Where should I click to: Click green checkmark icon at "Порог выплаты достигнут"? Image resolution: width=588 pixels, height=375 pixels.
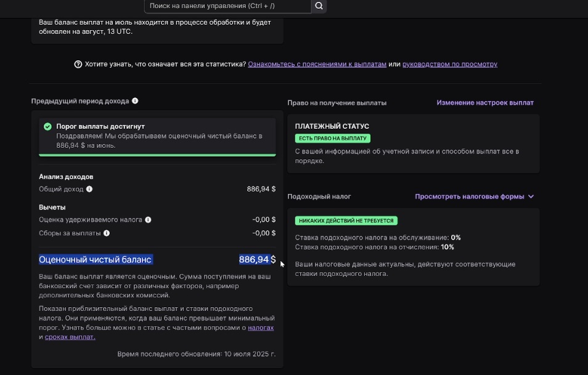[47, 126]
